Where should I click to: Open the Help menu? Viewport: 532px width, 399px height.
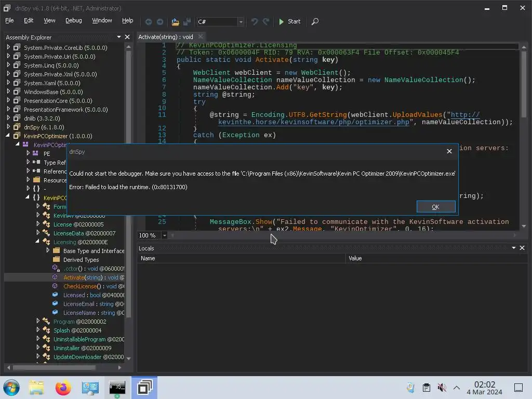(128, 21)
